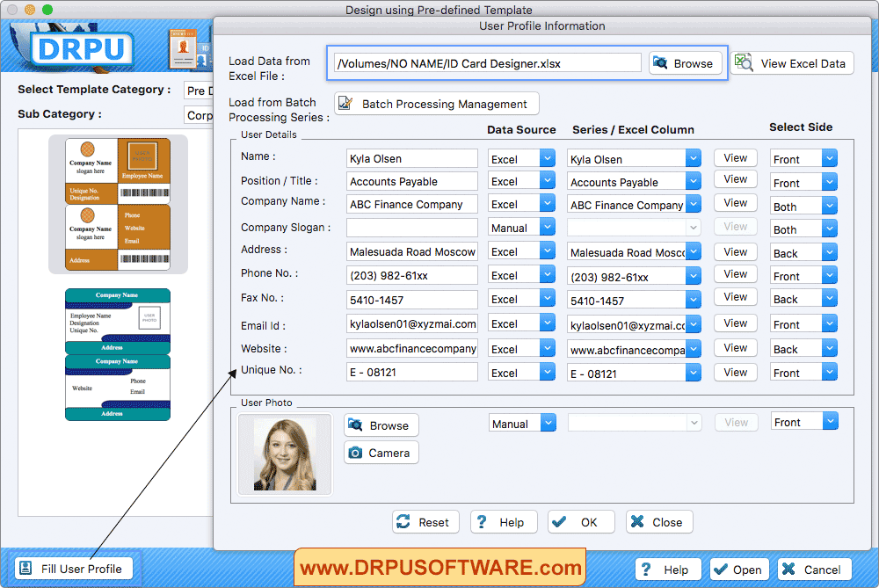Select the teal ID card template
Viewport: 879px width, 588px height.
coord(118,354)
